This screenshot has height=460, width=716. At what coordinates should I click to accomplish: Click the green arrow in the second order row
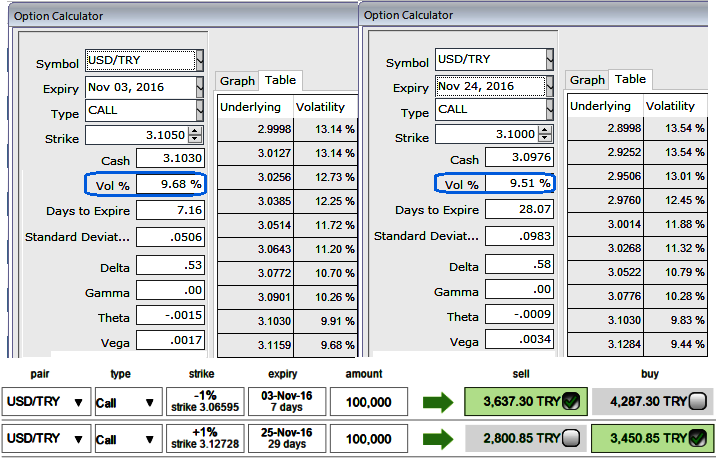click(439, 438)
